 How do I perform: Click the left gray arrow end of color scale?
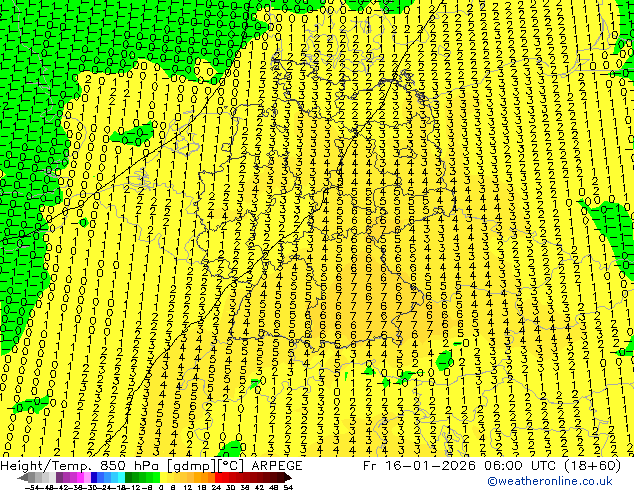pyautogui.click(x=23, y=477)
